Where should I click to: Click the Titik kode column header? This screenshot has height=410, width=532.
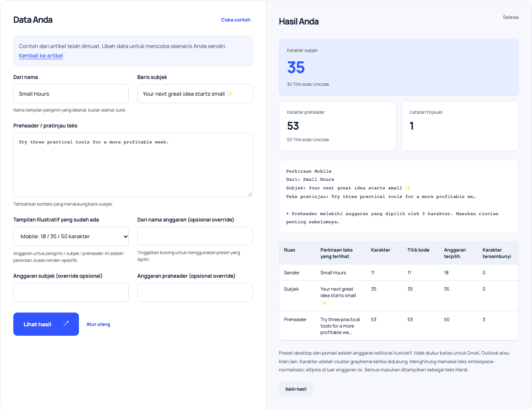click(x=418, y=250)
